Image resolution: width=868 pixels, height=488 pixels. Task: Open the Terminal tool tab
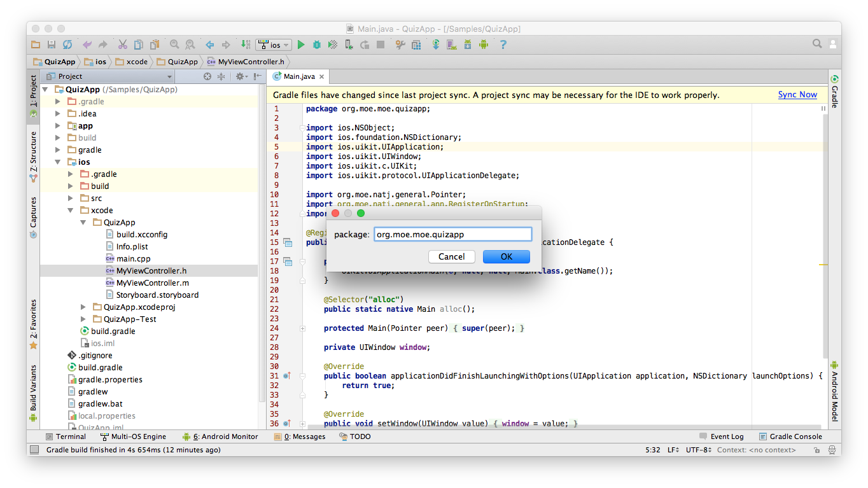tap(66, 436)
